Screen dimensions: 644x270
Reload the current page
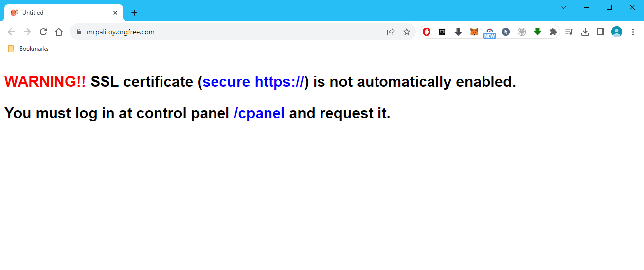point(43,32)
